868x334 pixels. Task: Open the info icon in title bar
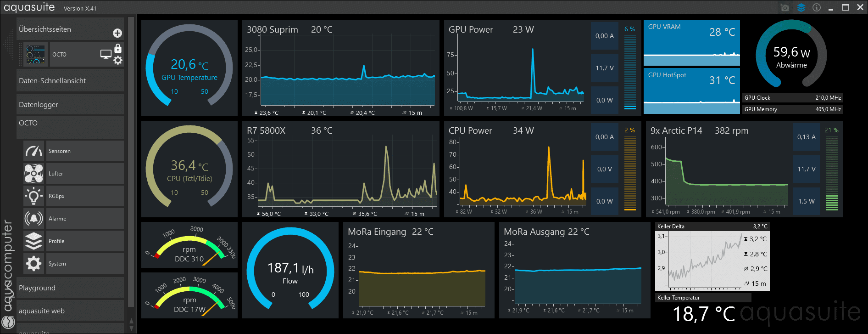(817, 7)
